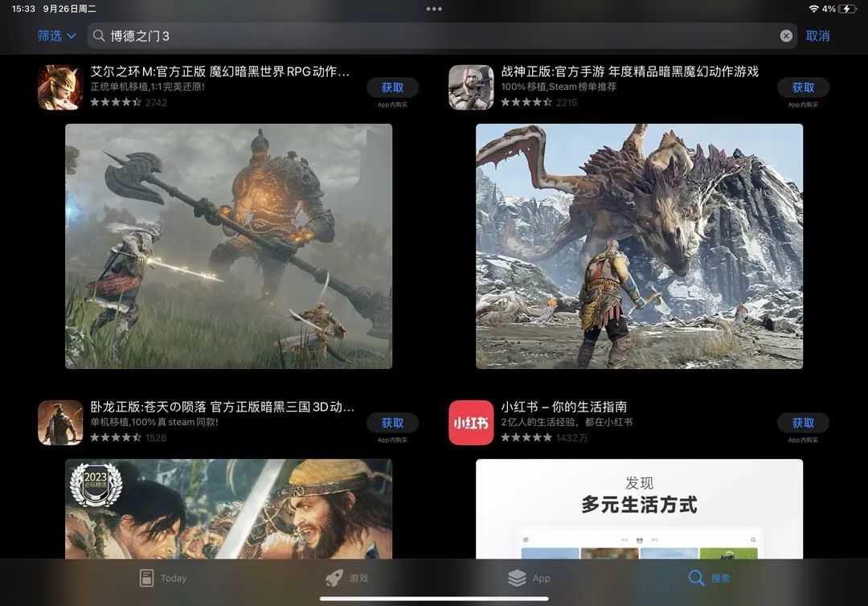Switch to the 游戏 tab
The width and height of the screenshot is (868, 606).
click(x=346, y=578)
